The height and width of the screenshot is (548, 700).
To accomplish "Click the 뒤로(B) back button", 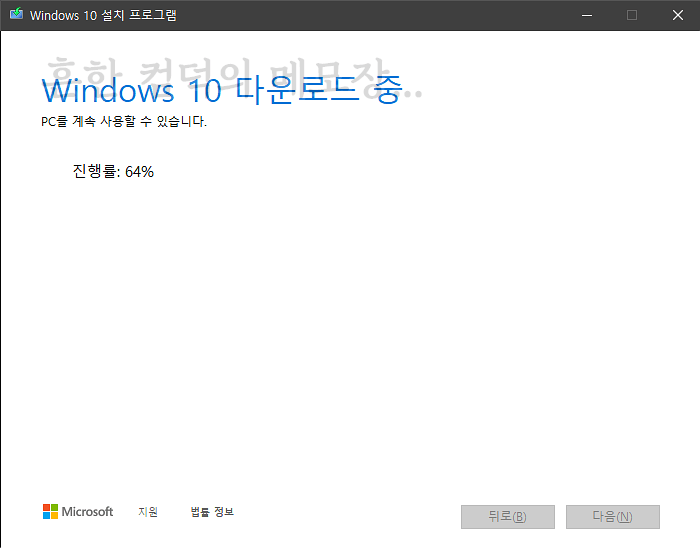I will 508,517.
